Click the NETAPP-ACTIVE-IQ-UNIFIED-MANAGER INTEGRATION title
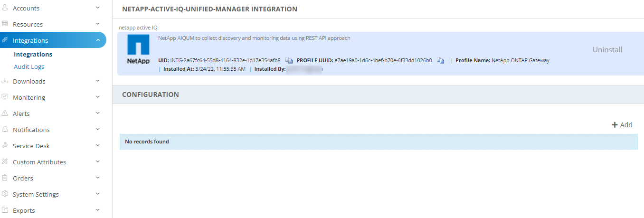Viewport: 644px width, 218px height. click(209, 9)
